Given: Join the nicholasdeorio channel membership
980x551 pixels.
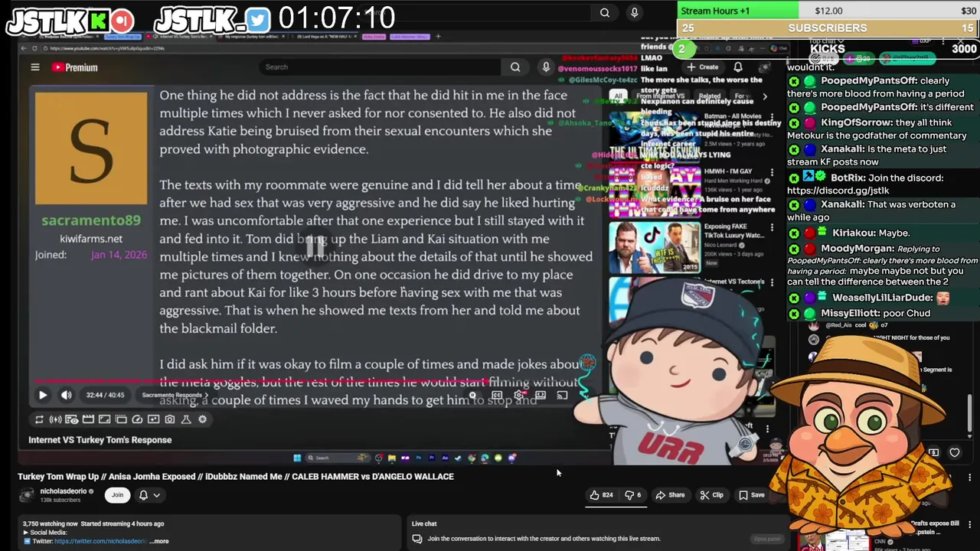Looking at the screenshot, I should (117, 495).
